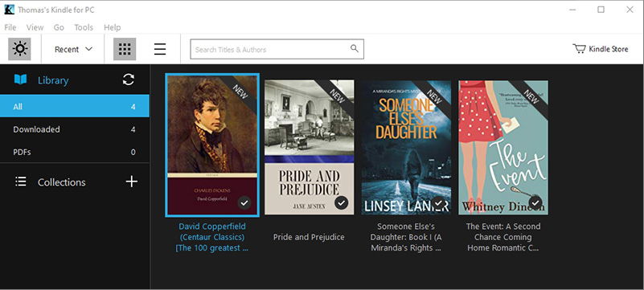Open Someone Else's Daughter book cover
This screenshot has width=644, height=290.
pos(406,147)
